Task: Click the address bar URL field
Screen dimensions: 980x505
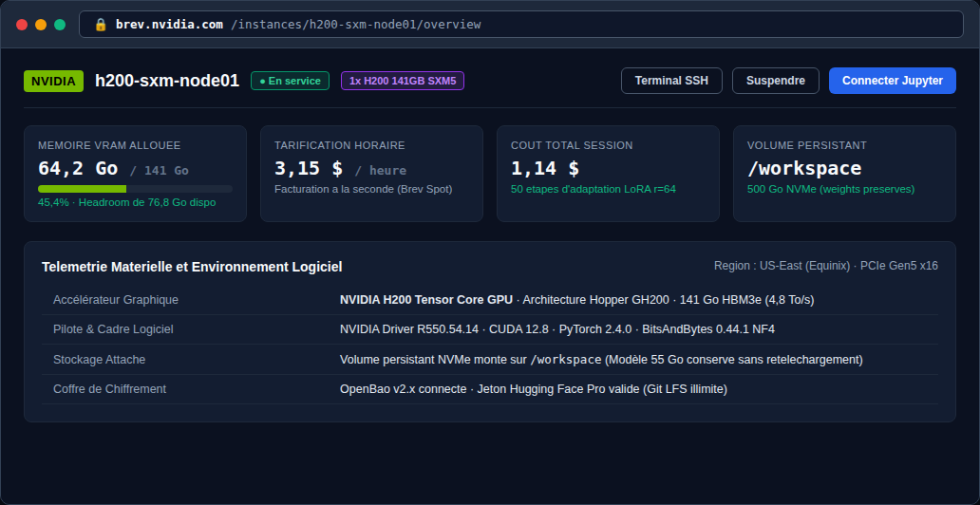Action: tap(521, 25)
